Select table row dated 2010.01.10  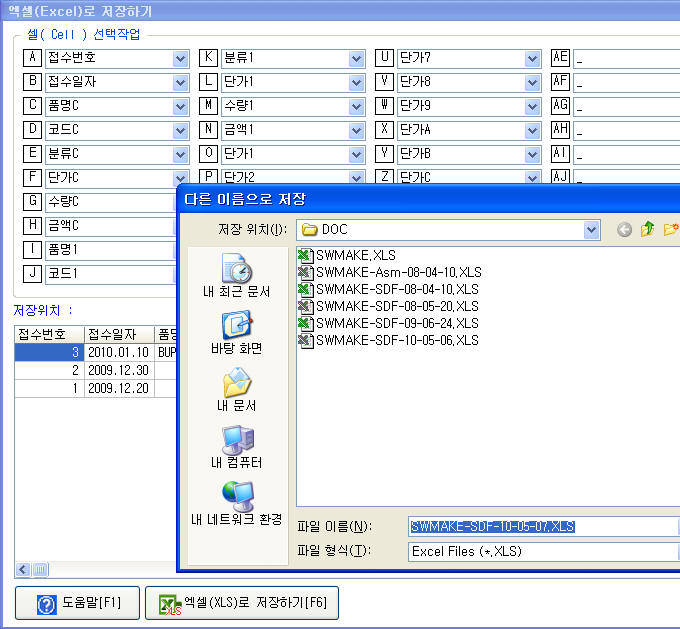[95, 352]
